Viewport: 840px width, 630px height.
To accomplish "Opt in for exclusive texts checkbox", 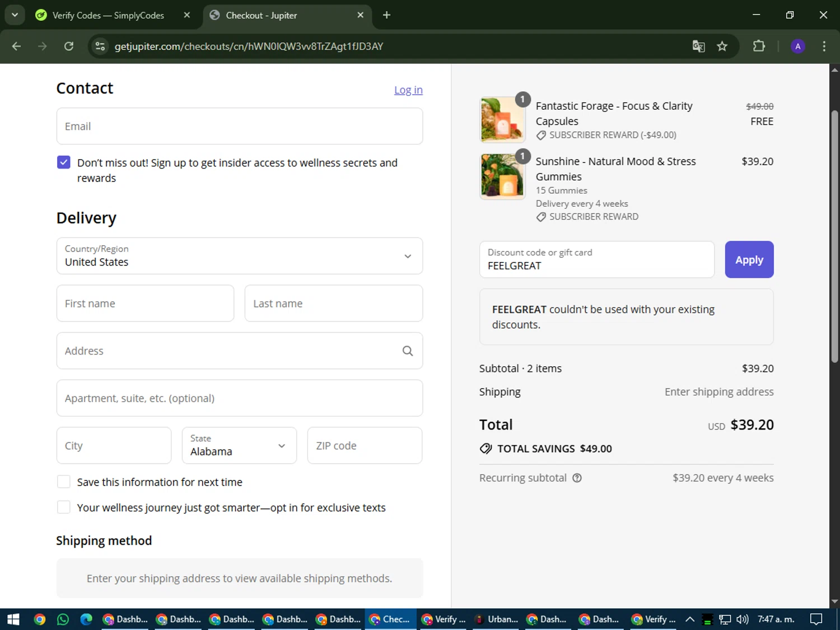I will tap(64, 507).
